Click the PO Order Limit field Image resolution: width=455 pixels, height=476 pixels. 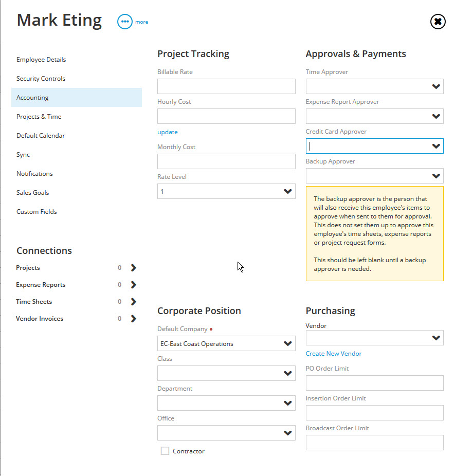click(x=375, y=383)
